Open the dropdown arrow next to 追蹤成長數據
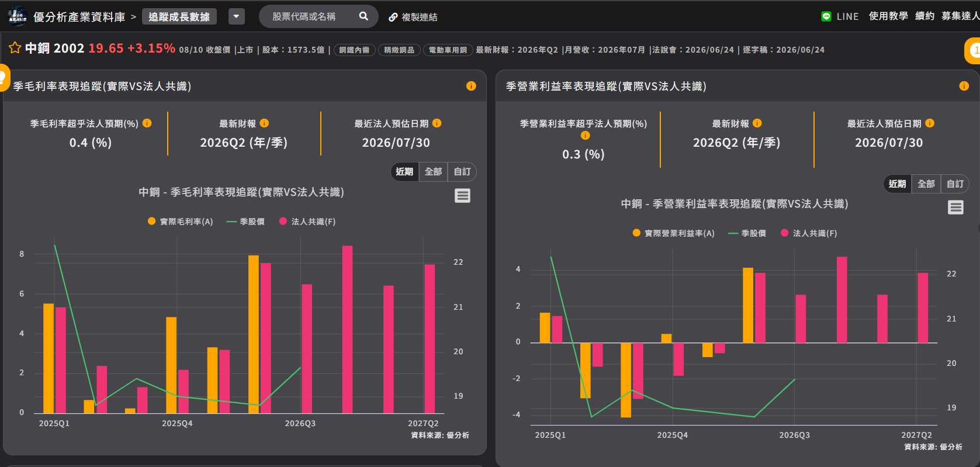This screenshot has height=467, width=980. (236, 16)
